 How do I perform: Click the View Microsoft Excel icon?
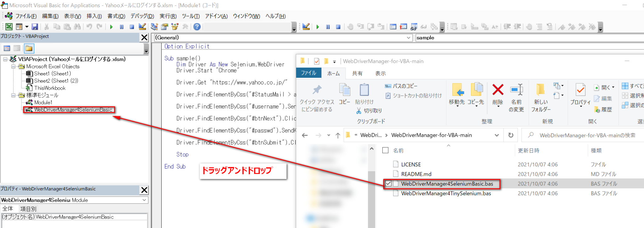9,27
